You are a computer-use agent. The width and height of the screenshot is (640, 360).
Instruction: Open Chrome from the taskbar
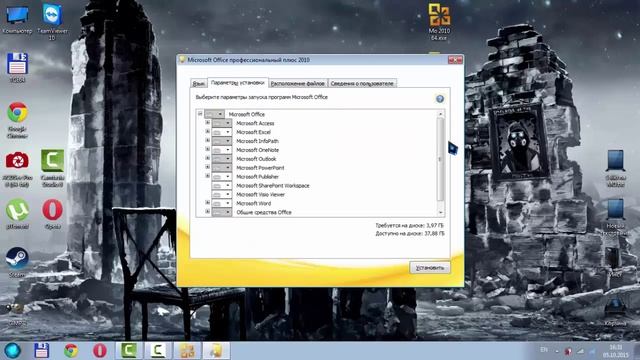click(x=71, y=351)
